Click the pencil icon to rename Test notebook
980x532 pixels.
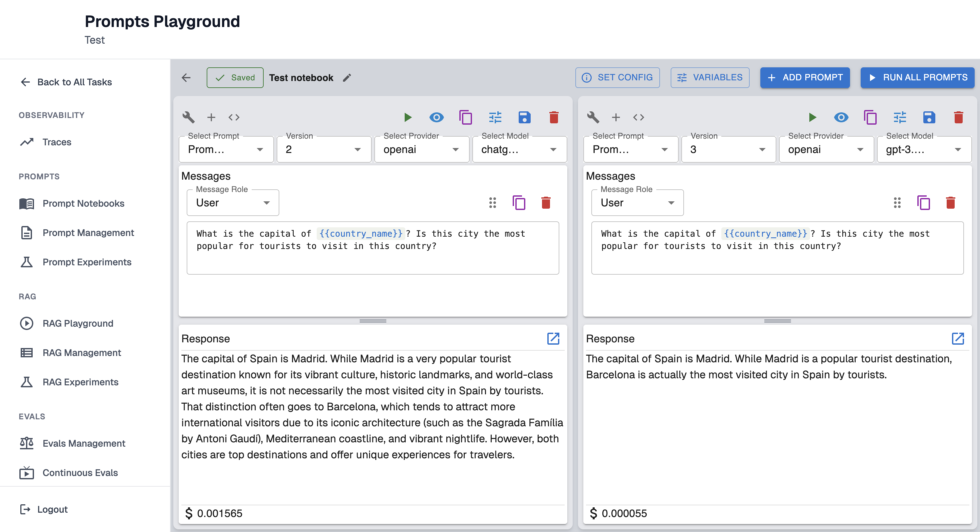tap(347, 78)
